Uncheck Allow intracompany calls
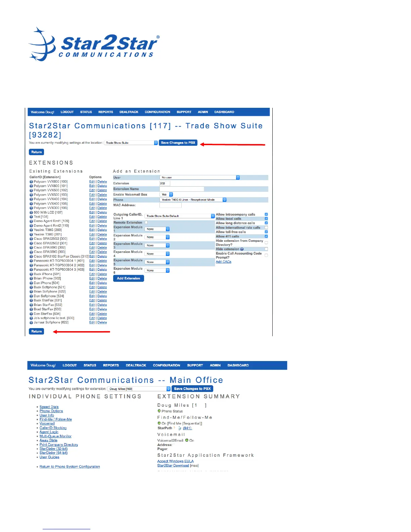Screen dimensions: 411x532 click(x=266, y=214)
